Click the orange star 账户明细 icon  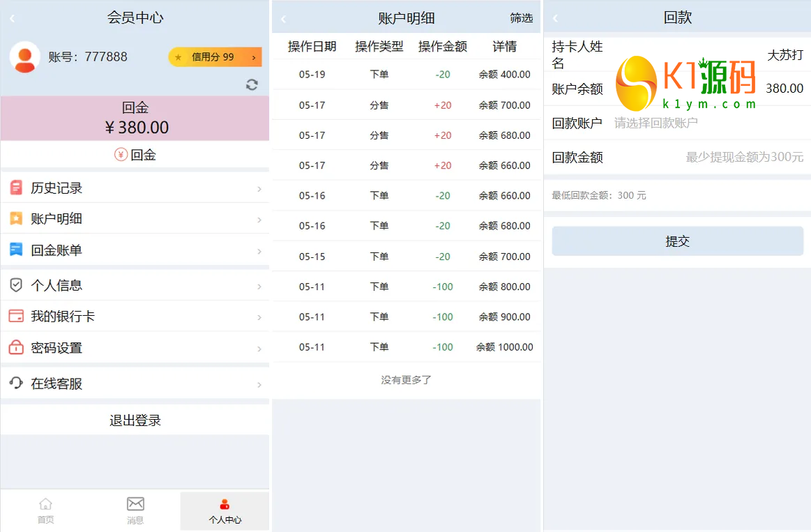point(16,219)
